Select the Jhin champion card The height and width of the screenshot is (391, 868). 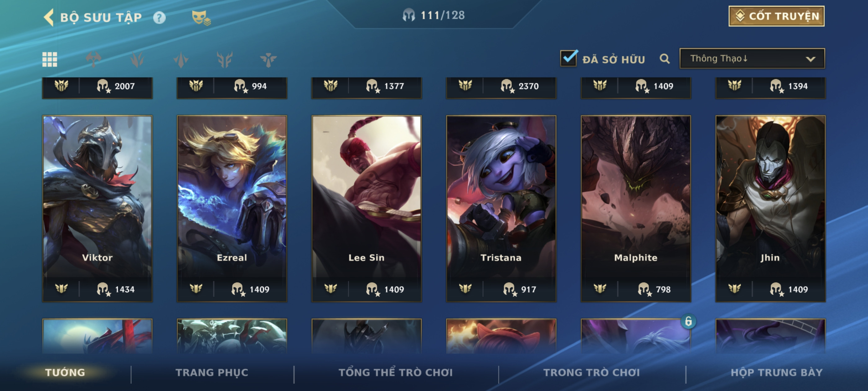click(x=770, y=209)
